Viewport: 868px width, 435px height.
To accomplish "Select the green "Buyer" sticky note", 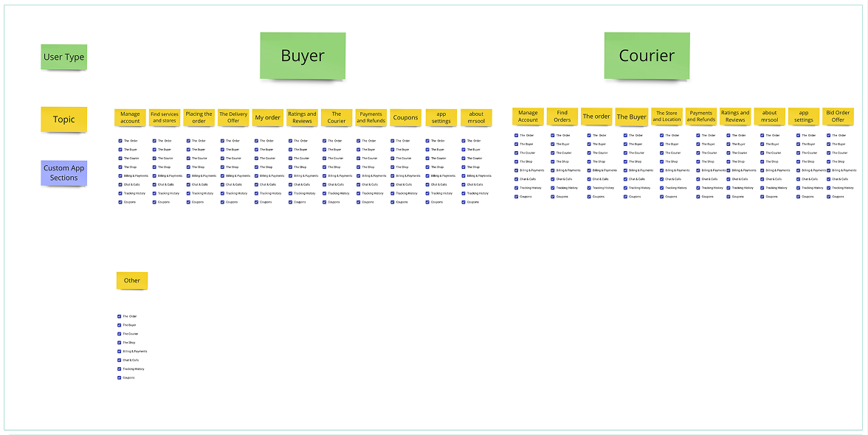I will click(303, 55).
